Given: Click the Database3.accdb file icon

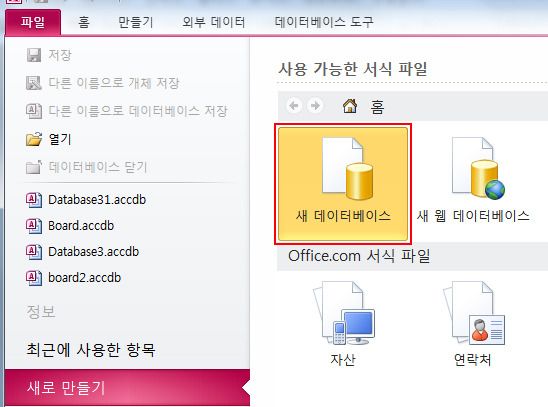Looking at the screenshot, I should coord(34,252).
